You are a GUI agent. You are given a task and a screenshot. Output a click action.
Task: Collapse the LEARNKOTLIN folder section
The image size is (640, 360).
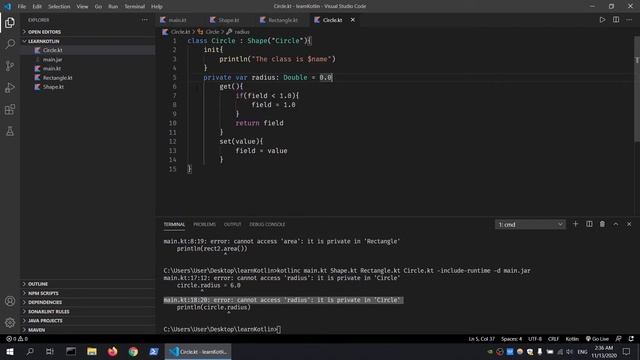coord(88,41)
